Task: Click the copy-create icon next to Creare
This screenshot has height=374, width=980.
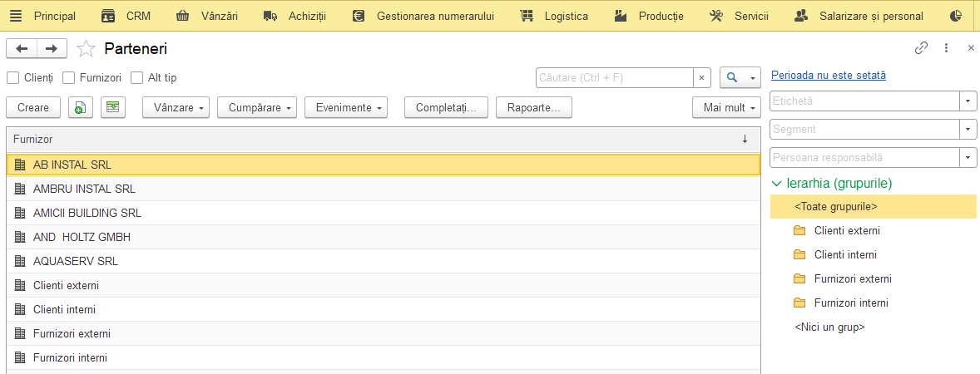Action: (82, 107)
